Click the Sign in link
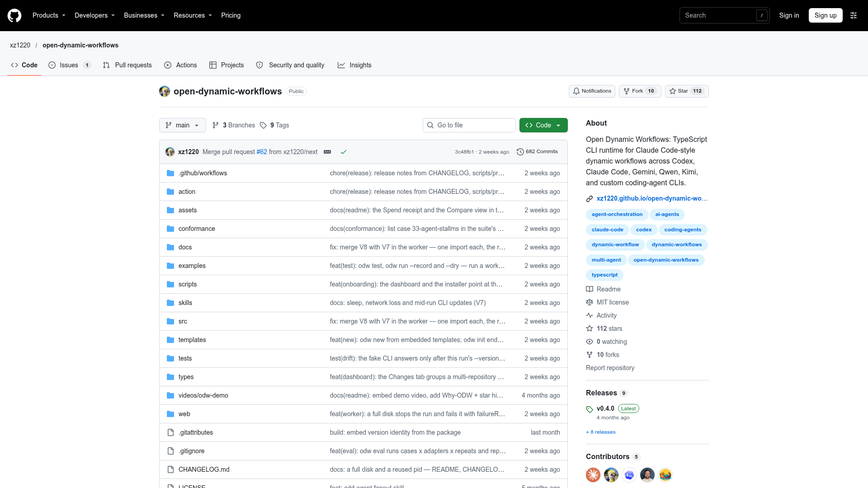 coord(789,15)
